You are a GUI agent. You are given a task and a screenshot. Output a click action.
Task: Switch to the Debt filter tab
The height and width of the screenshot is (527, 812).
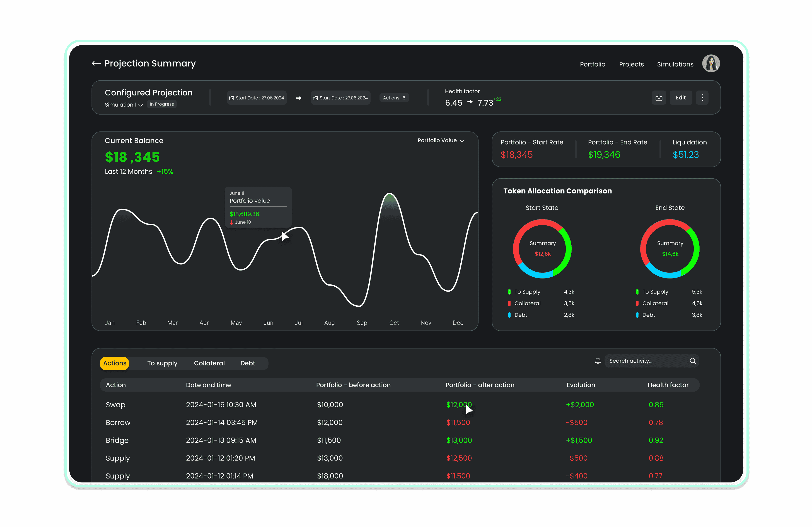tap(248, 363)
